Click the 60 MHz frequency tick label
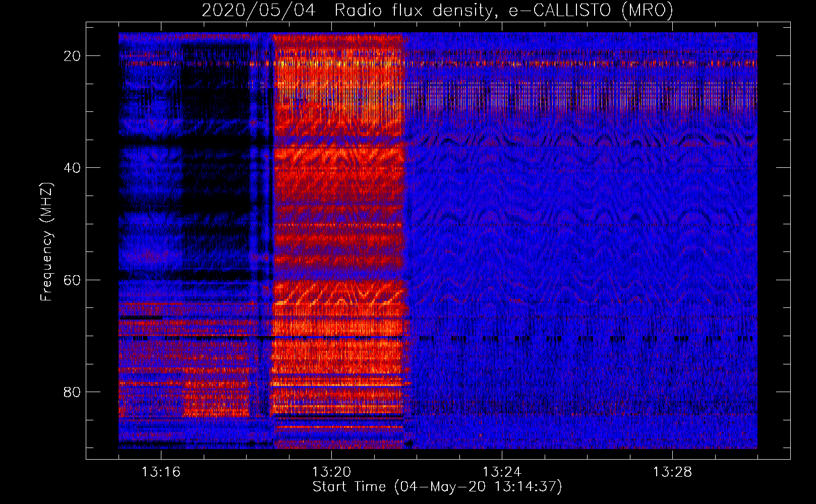 [72, 280]
